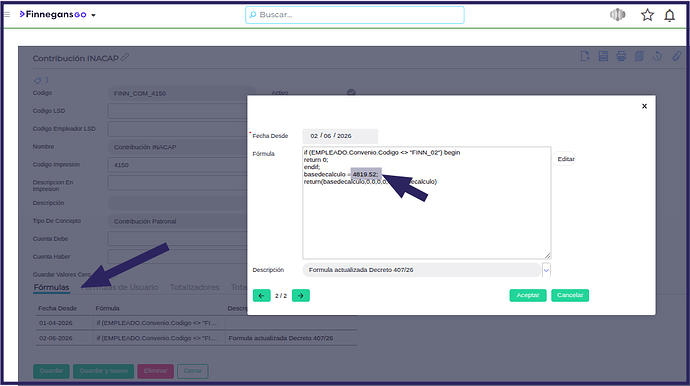690x386 pixels.
Task: Click the audio assistant icon in header
Action: point(617,15)
